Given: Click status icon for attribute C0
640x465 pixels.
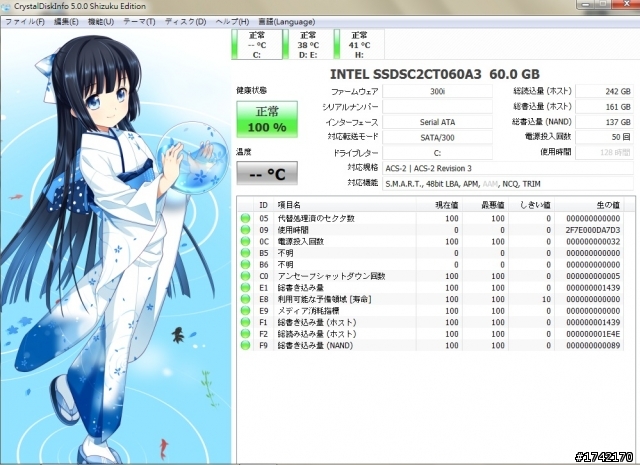Looking at the screenshot, I should tap(245, 276).
